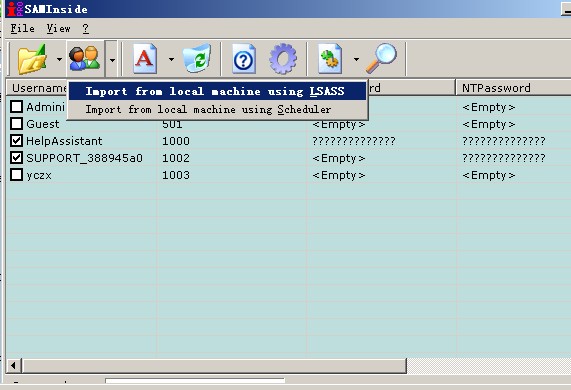Click the document with gears icon
Screen dimensions: 571x390
[x=330, y=59]
